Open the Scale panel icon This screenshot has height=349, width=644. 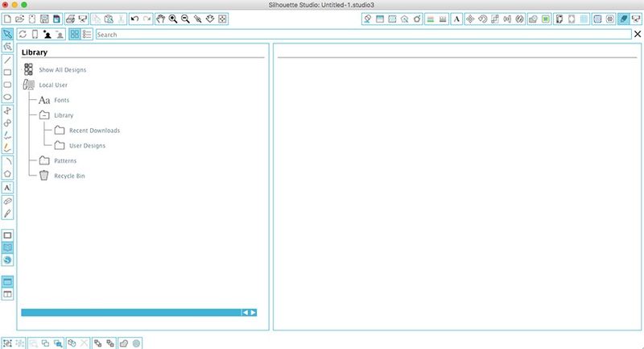495,19
